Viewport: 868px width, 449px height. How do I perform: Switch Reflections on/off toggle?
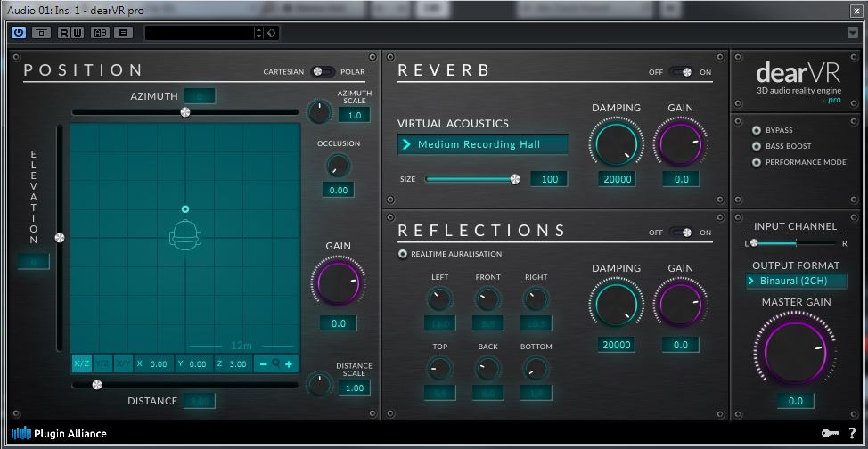click(x=681, y=233)
